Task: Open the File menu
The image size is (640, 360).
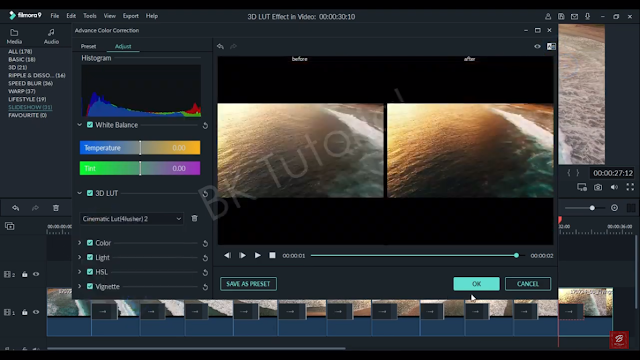Action: coord(55,16)
